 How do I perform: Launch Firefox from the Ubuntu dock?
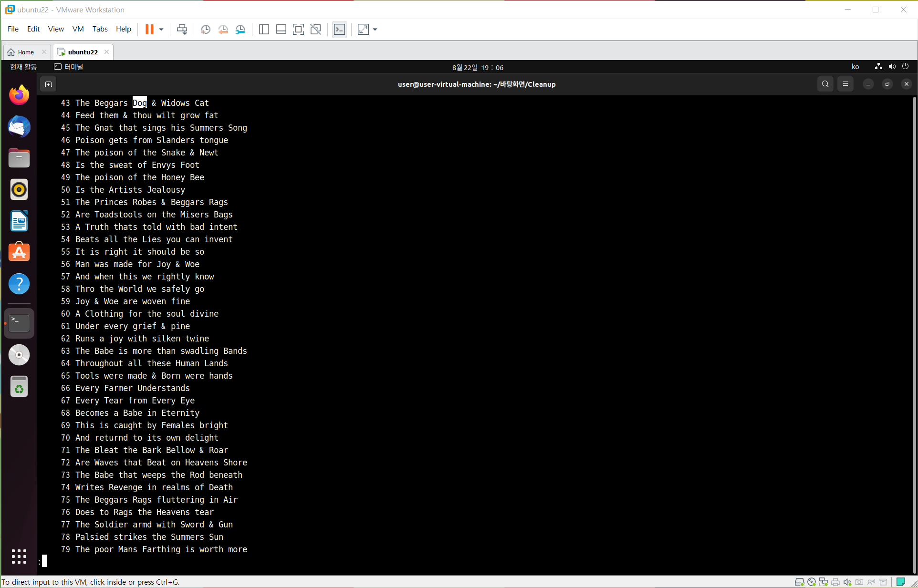(x=19, y=95)
